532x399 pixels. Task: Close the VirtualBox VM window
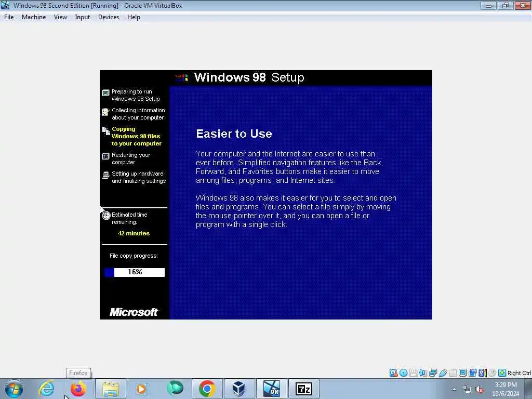pyautogui.click(x=523, y=5)
